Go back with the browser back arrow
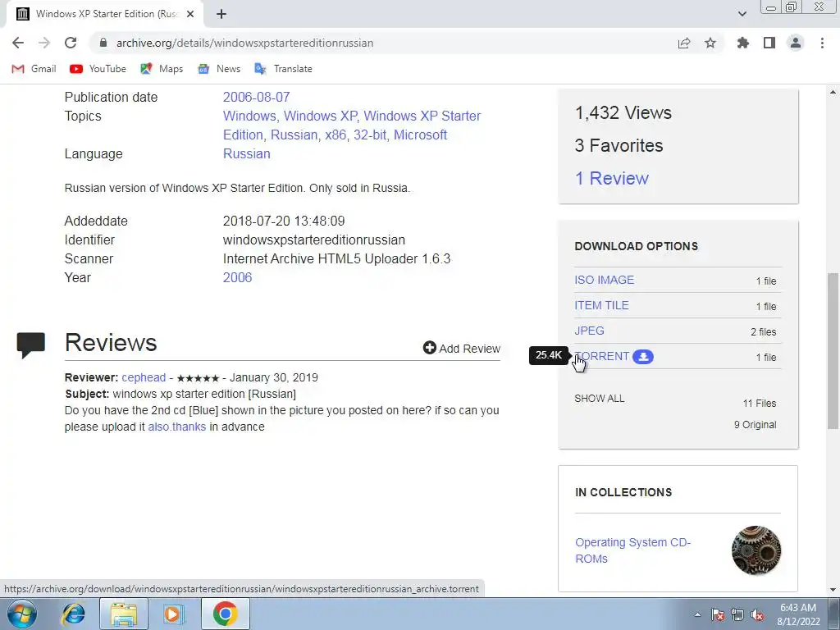Viewport: 840px width, 630px height. coord(18,43)
